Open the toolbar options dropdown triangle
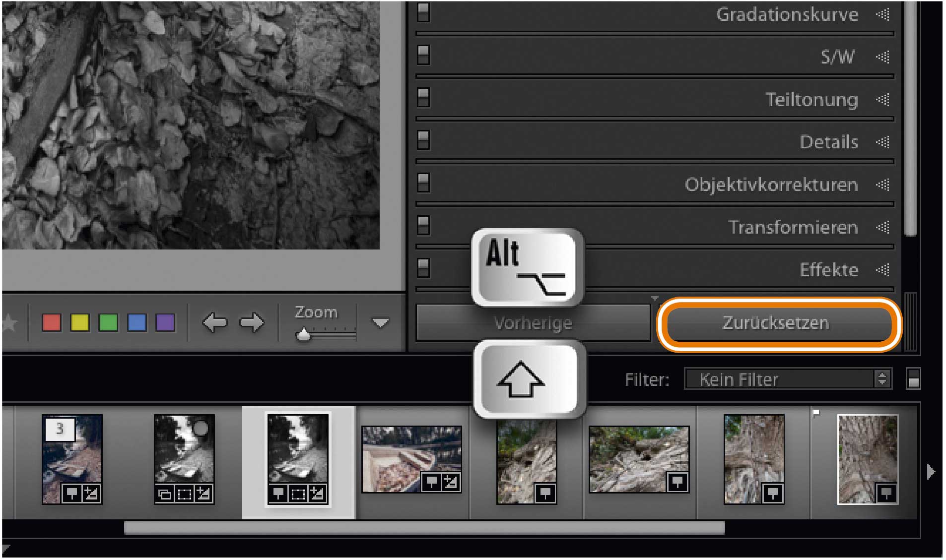This screenshot has width=946, height=560. point(381,323)
